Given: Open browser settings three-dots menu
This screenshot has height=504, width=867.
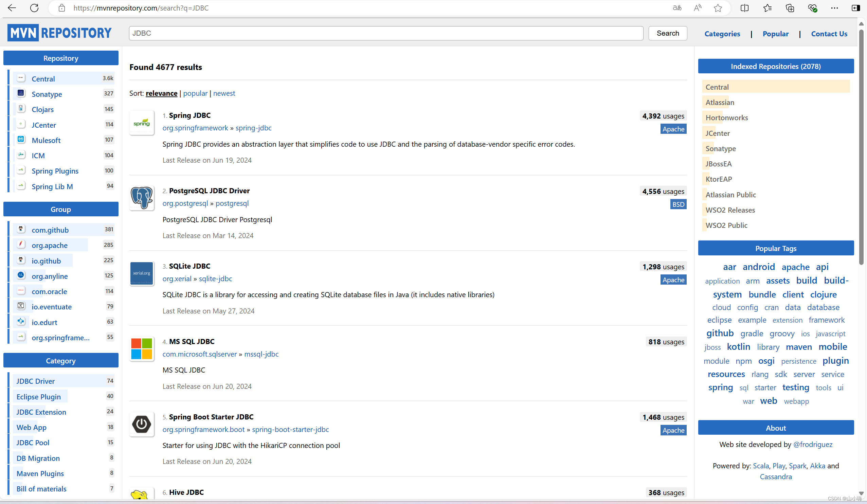Looking at the screenshot, I should (834, 8).
